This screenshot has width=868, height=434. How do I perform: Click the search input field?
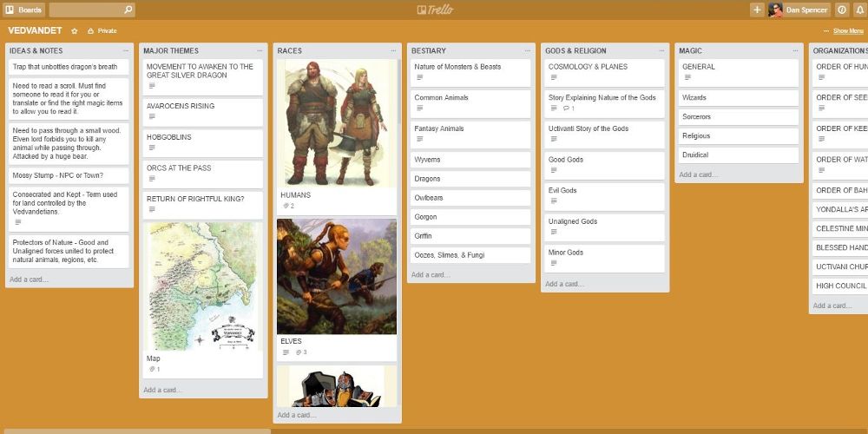click(x=85, y=10)
